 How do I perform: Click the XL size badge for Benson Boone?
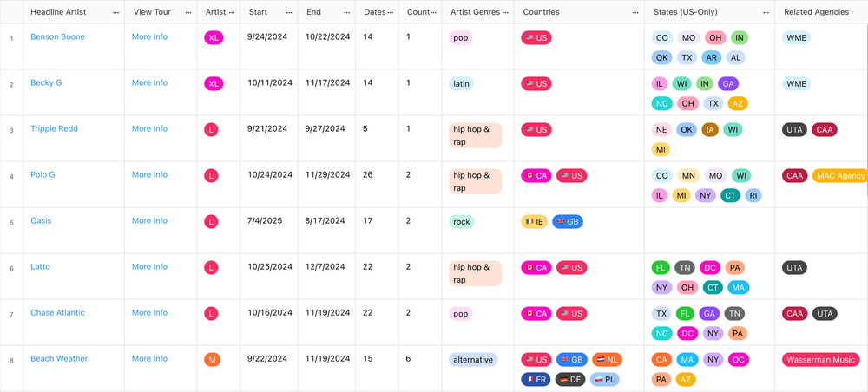[214, 37]
